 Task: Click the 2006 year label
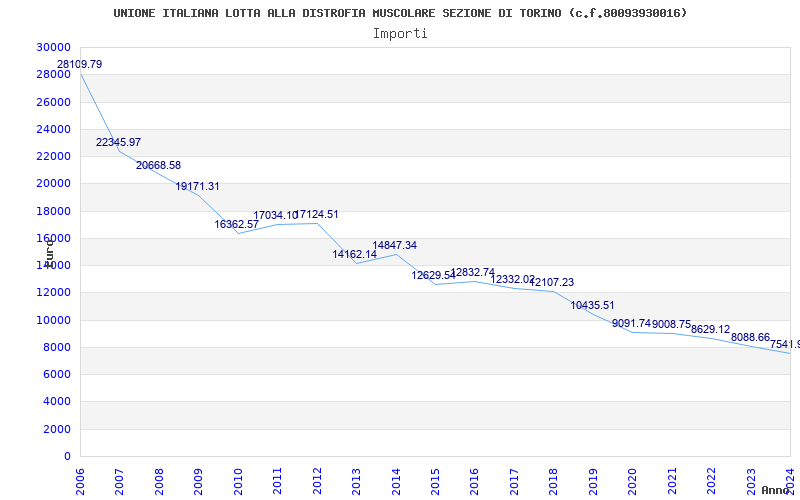(x=81, y=482)
